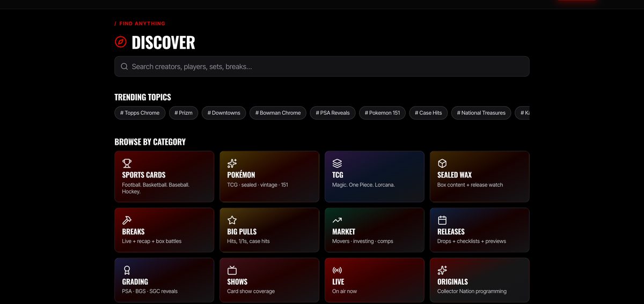Click the hammer icon on Breaks

pos(127,220)
